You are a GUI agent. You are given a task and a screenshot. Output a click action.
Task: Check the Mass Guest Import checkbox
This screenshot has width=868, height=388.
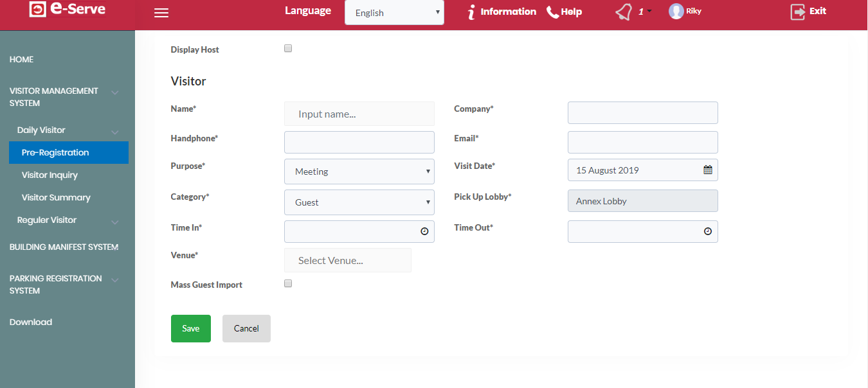(x=288, y=283)
